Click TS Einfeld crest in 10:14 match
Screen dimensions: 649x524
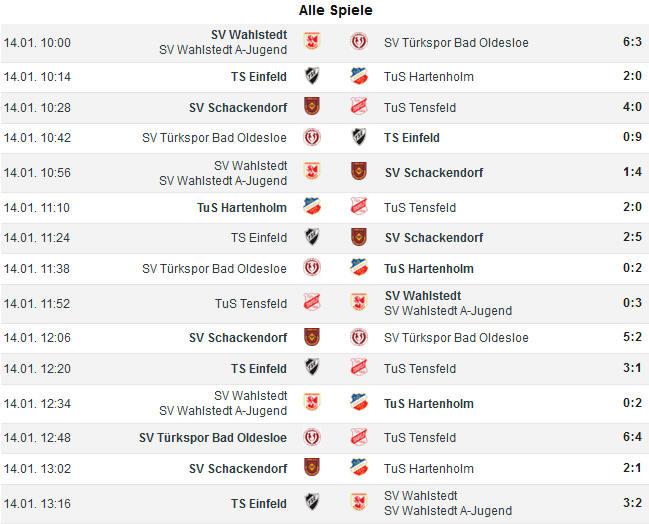(x=312, y=76)
